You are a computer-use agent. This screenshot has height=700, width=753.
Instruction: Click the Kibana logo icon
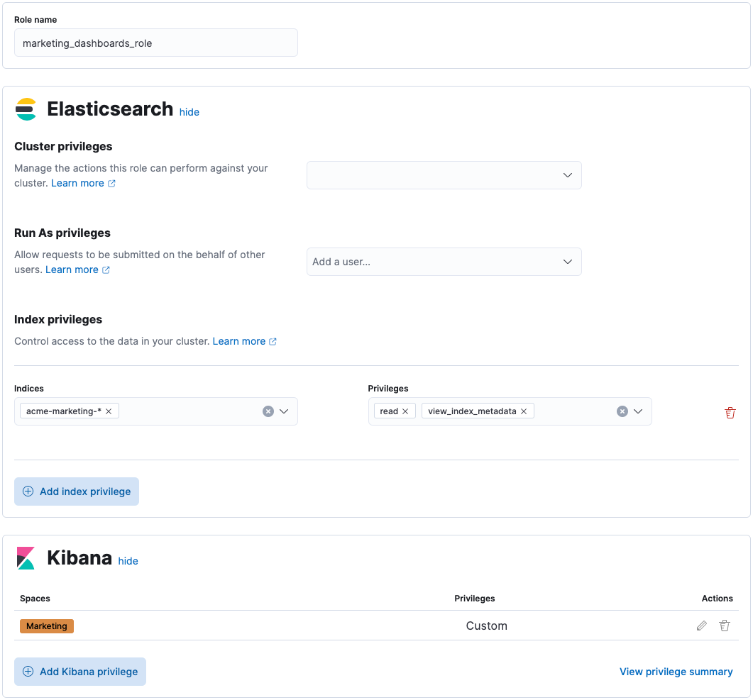pos(26,558)
